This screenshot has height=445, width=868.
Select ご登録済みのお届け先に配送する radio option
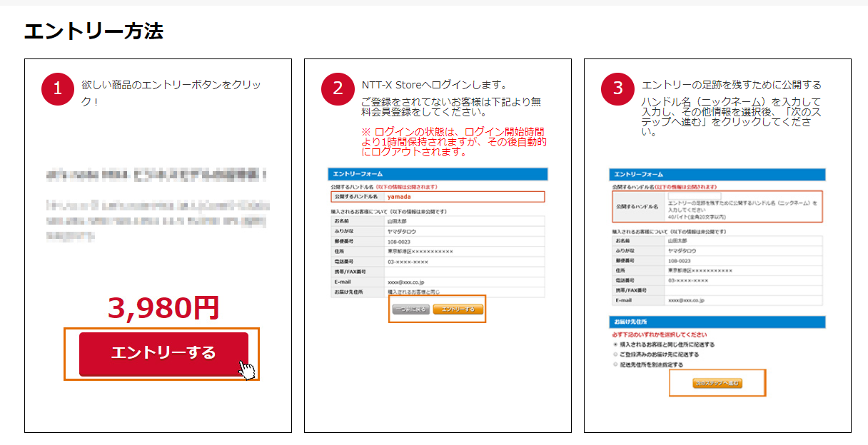617,354
